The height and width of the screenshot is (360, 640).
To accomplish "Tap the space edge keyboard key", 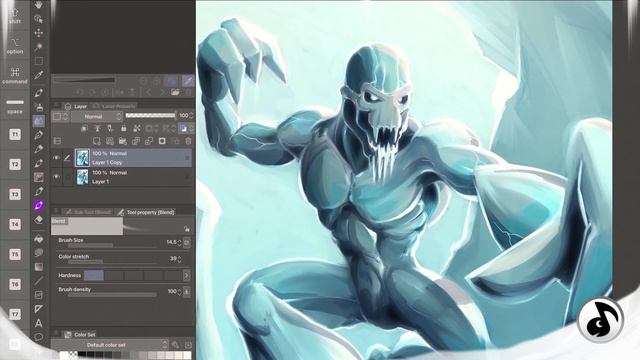I will 15,106.
